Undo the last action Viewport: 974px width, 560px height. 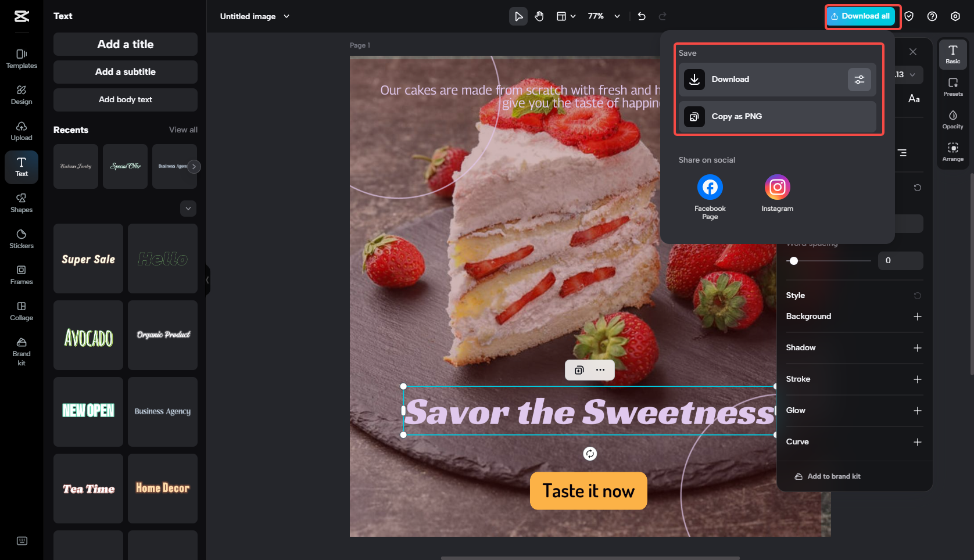click(642, 16)
